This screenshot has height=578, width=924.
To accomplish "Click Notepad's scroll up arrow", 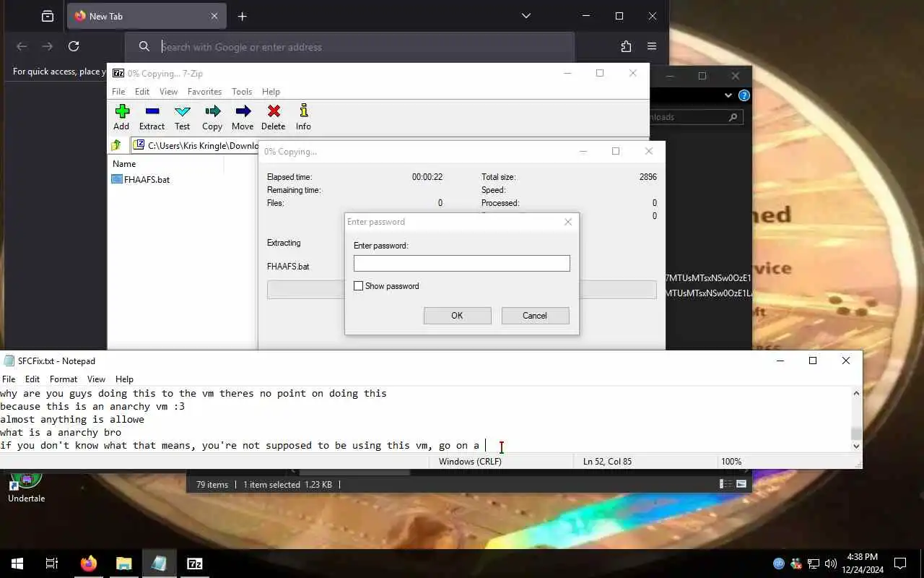I will [856, 393].
